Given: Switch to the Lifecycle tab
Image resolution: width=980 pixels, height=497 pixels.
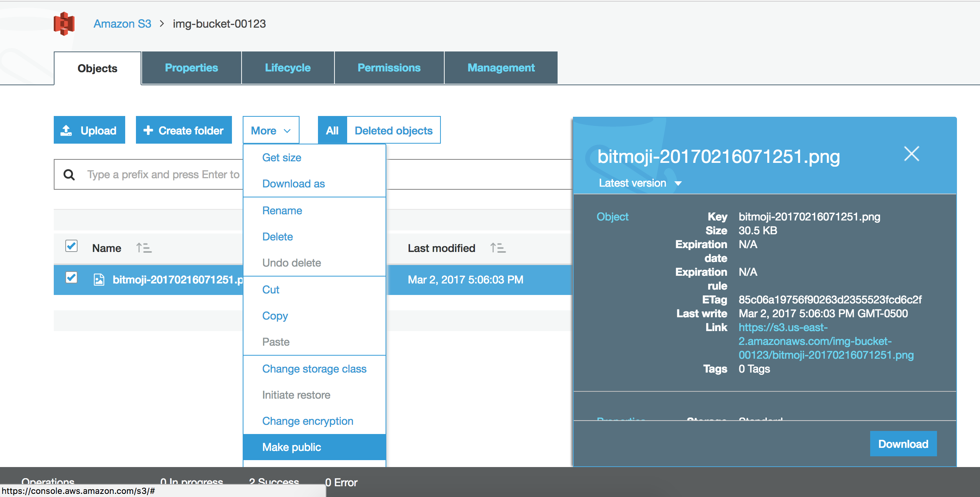Looking at the screenshot, I should (x=288, y=68).
